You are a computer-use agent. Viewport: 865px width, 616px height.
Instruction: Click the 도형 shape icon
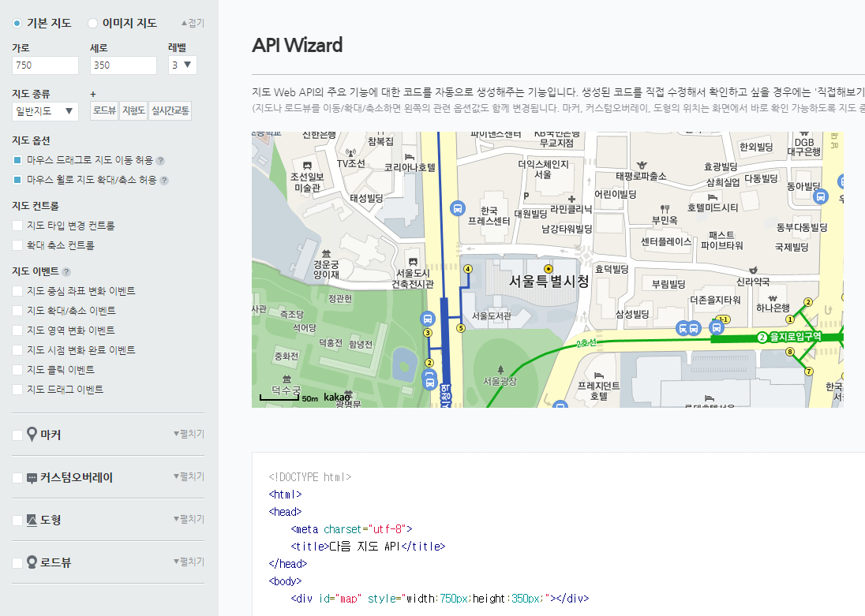(x=32, y=520)
